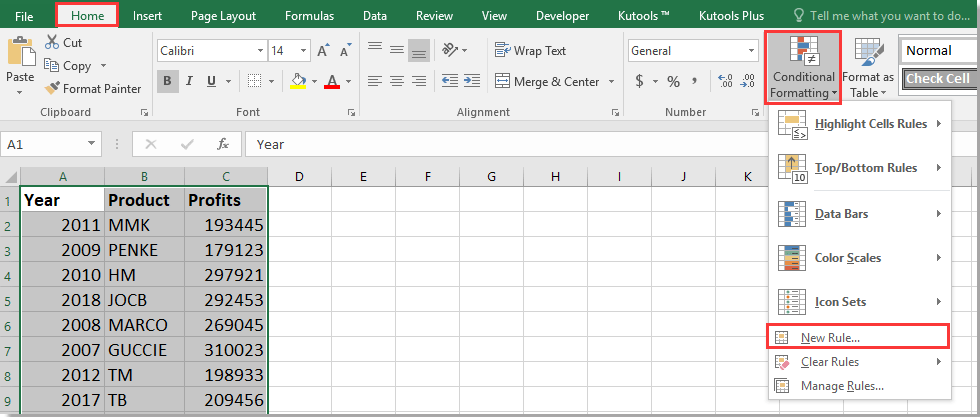Apply the Check Cell style
The image size is (980, 417).
pos(938,79)
